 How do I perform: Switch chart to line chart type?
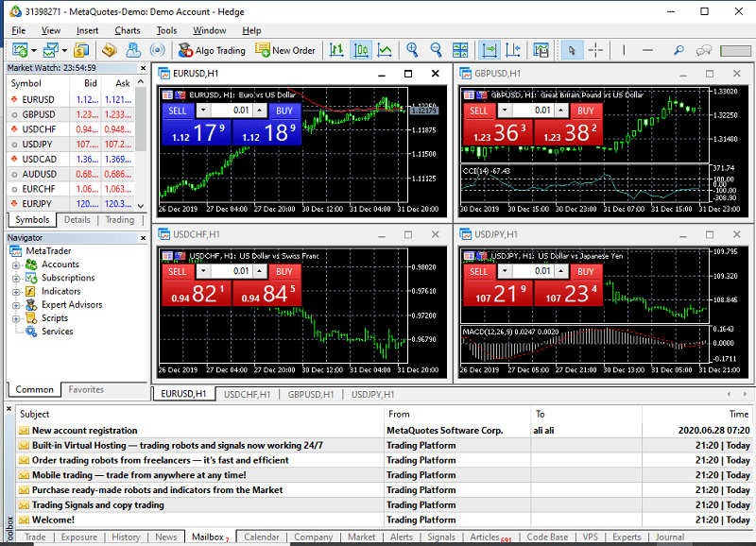tap(385, 50)
